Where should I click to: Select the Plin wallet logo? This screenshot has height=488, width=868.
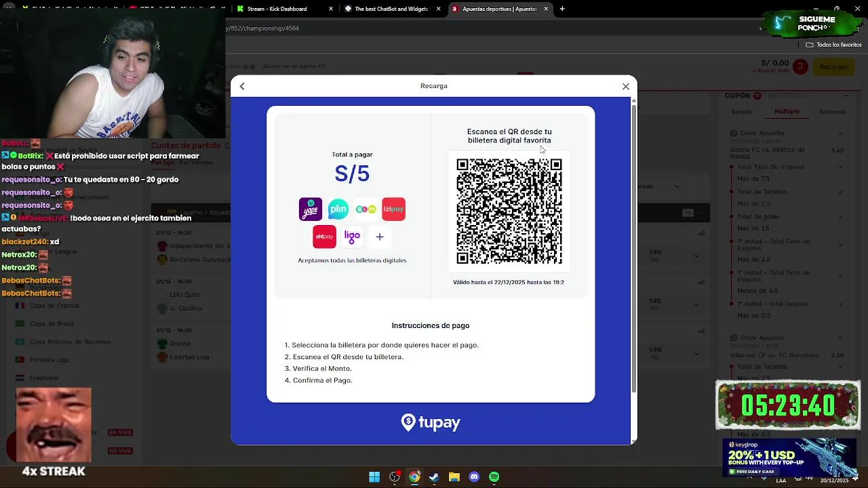click(338, 209)
